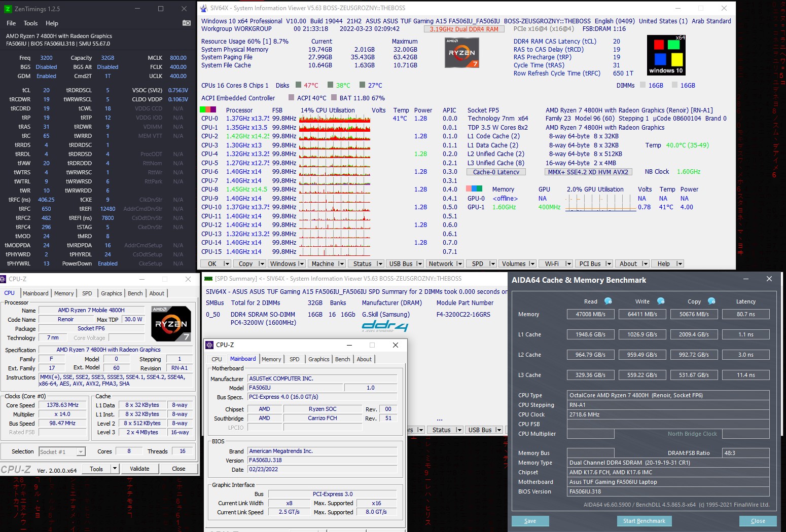Screen dimensions: 786x532
Task: Click the DDR4 logo in SPD Summary window
Action: (385, 326)
